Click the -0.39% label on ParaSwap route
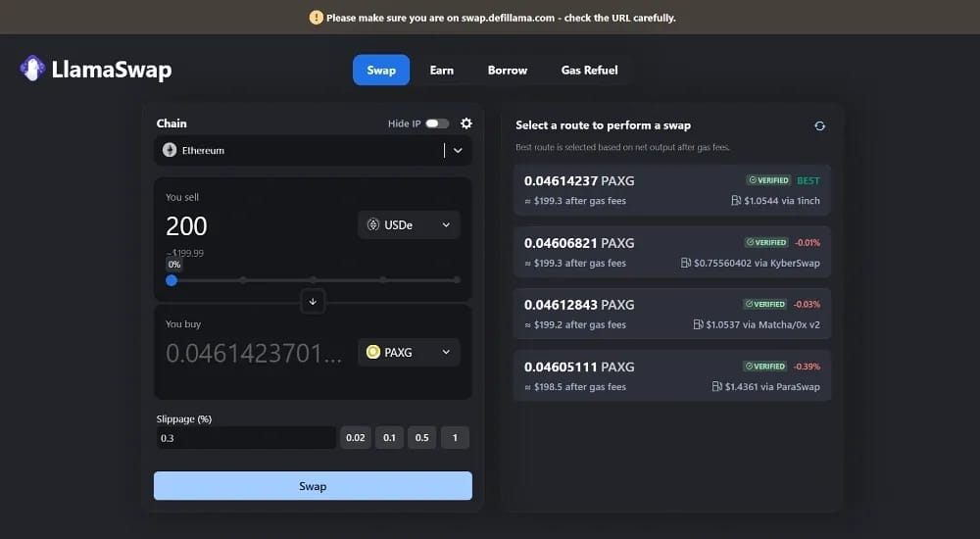 click(x=807, y=366)
